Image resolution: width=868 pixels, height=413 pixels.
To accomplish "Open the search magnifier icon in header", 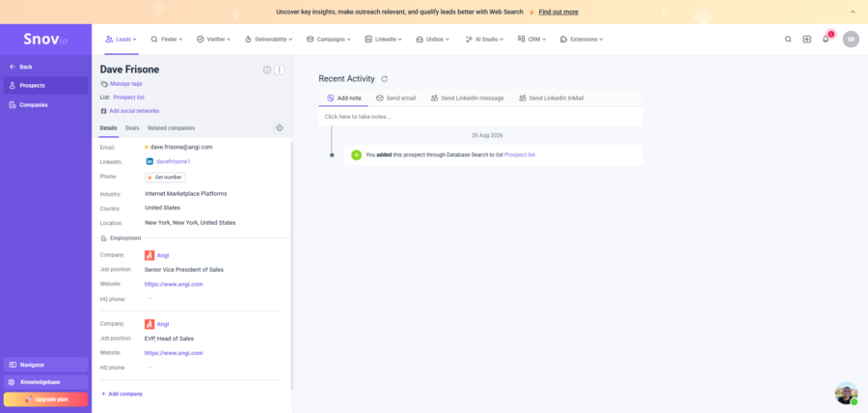I will pyautogui.click(x=788, y=40).
